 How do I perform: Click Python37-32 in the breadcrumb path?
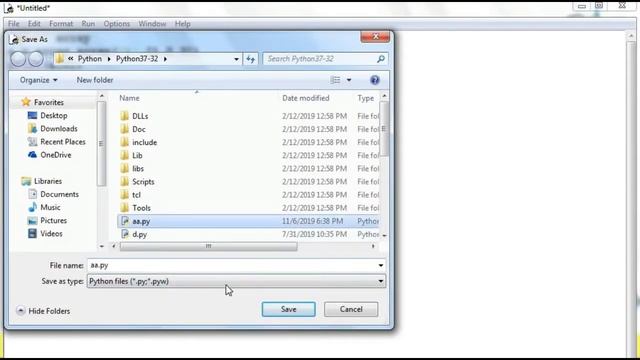coord(137,59)
